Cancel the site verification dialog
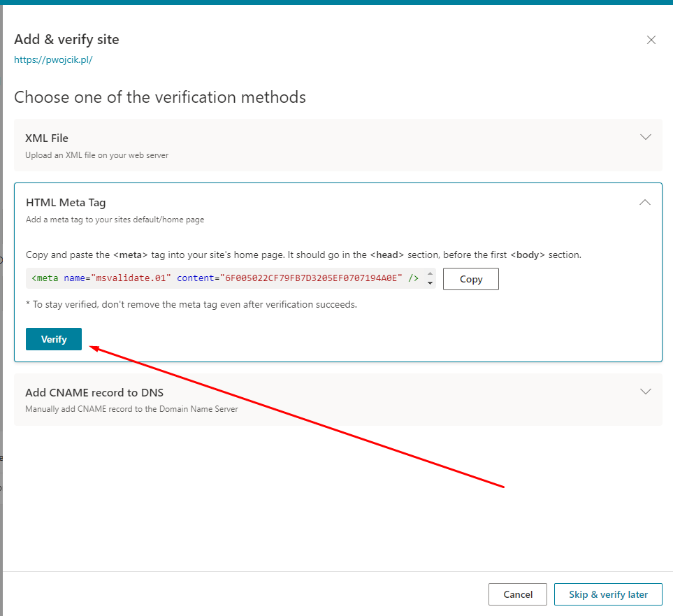This screenshot has width=673, height=616. tap(518, 594)
